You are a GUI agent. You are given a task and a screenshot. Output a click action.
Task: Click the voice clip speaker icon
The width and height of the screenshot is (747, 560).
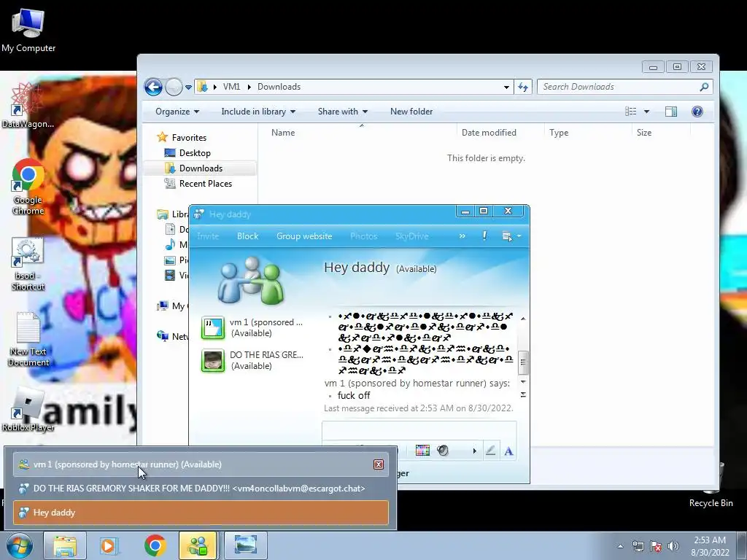point(443,451)
